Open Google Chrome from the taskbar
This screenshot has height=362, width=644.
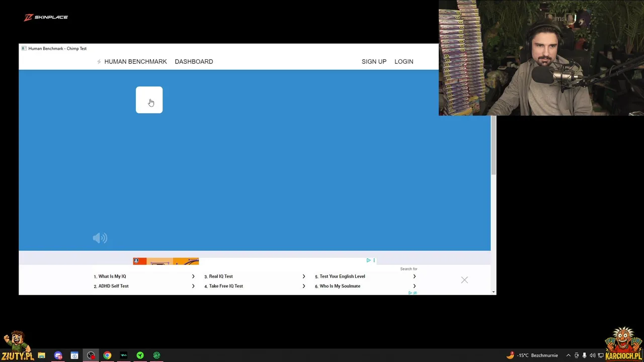click(107, 355)
